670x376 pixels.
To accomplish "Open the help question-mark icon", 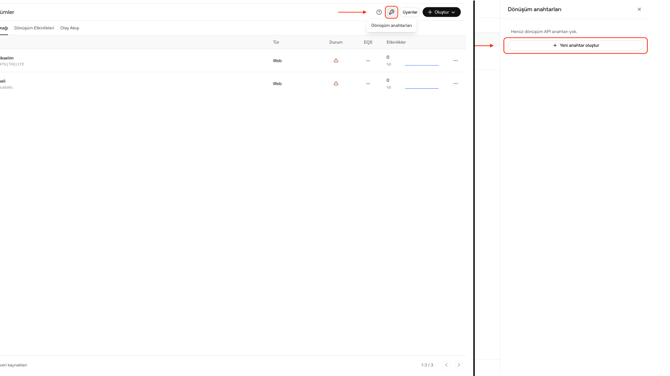I will (x=379, y=12).
